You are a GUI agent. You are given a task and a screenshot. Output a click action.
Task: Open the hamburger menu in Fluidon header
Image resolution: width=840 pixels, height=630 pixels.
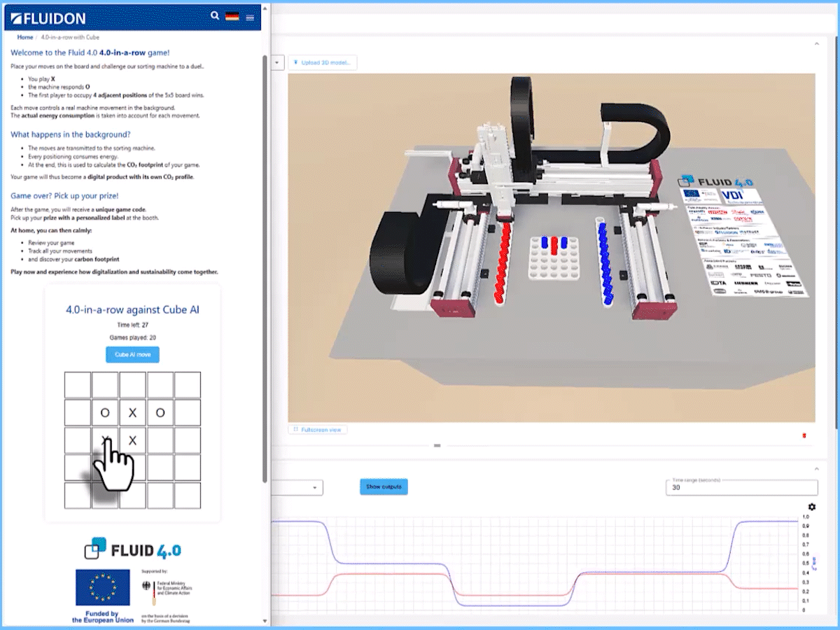[x=250, y=17]
